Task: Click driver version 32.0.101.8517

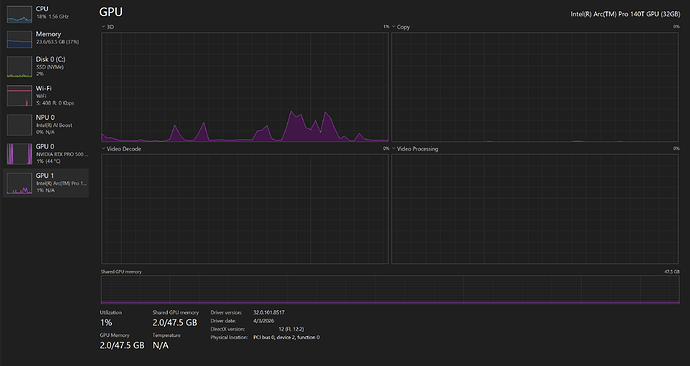Action: pyautogui.click(x=269, y=312)
